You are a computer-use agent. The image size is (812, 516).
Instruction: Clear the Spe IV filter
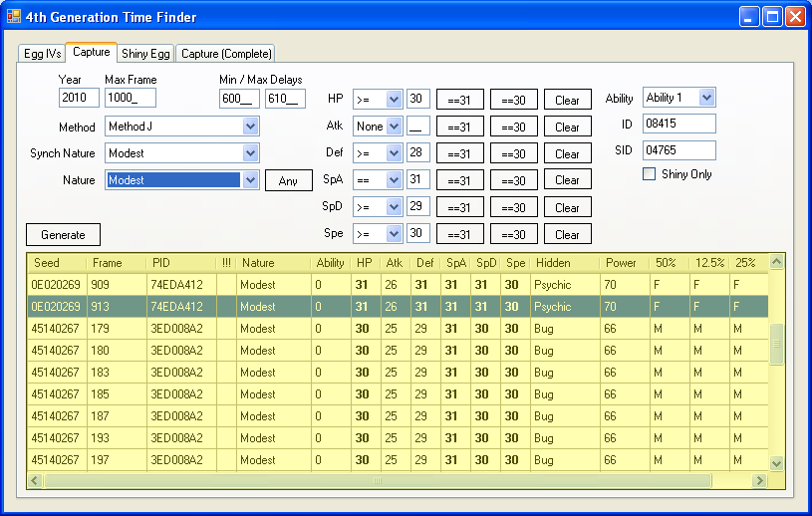[x=567, y=234]
